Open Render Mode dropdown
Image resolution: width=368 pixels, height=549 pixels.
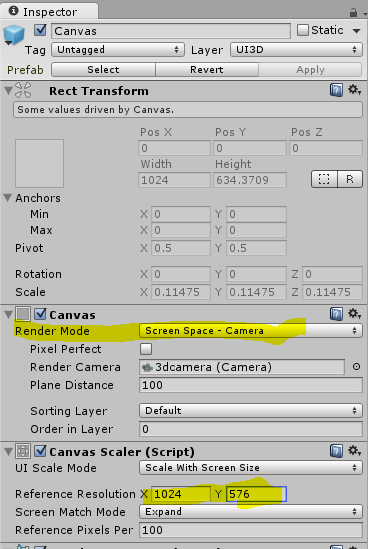click(251, 331)
